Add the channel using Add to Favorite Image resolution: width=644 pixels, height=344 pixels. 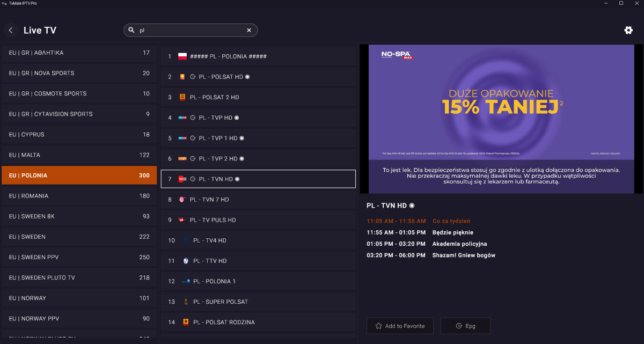(x=400, y=326)
